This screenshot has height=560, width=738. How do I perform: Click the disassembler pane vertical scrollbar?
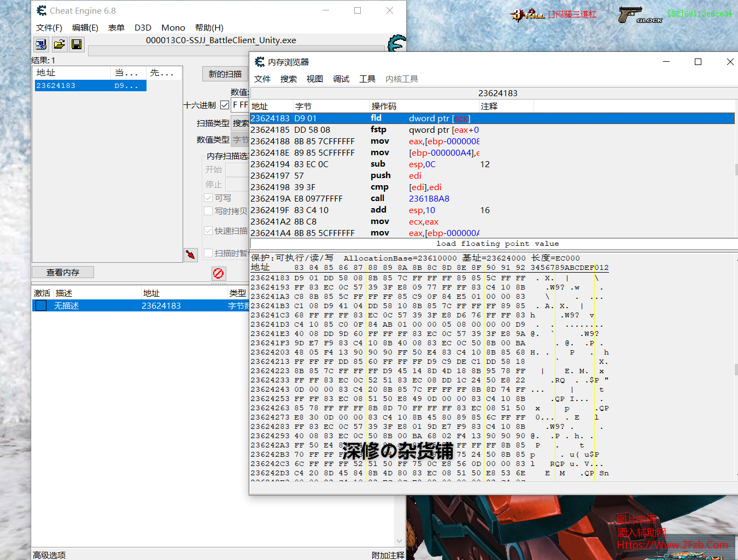(736, 170)
